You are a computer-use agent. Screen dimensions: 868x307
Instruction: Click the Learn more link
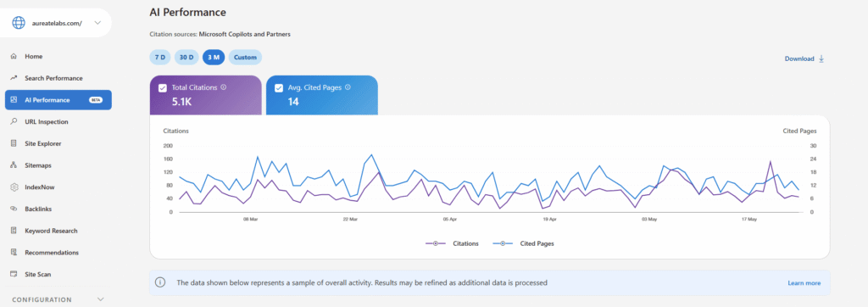coord(804,283)
